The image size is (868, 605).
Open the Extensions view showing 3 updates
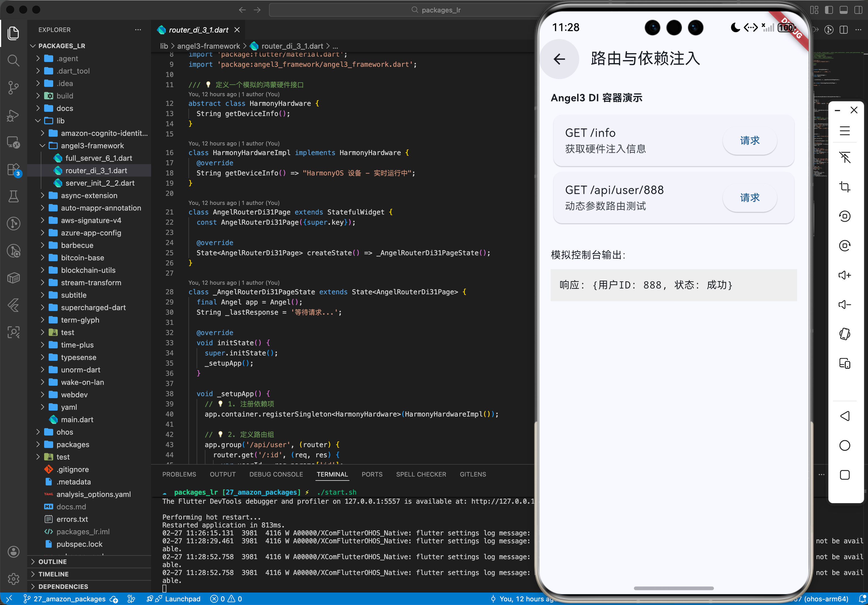pyautogui.click(x=14, y=170)
